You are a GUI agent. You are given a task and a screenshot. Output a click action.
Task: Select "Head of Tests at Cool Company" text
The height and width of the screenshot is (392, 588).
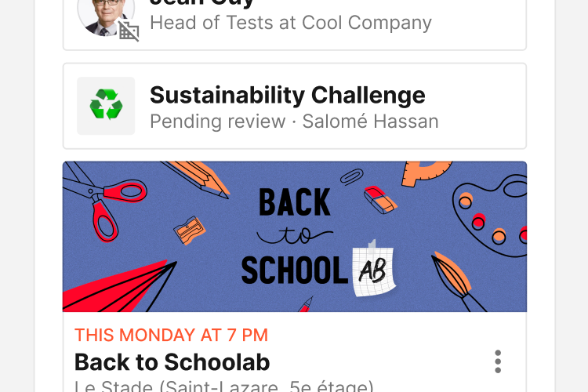pyautogui.click(x=290, y=23)
